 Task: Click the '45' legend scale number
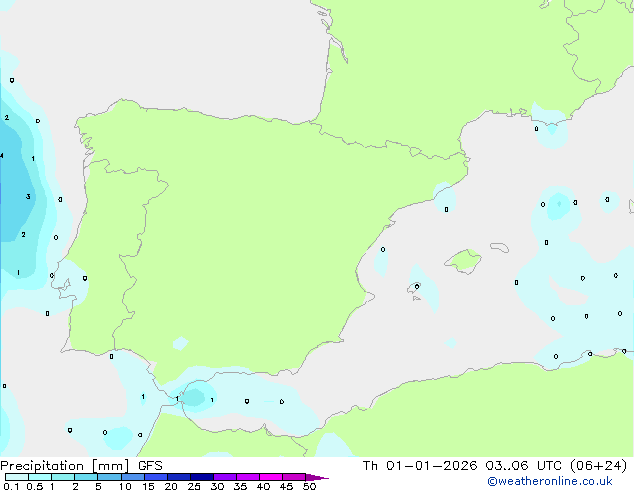[286, 486]
